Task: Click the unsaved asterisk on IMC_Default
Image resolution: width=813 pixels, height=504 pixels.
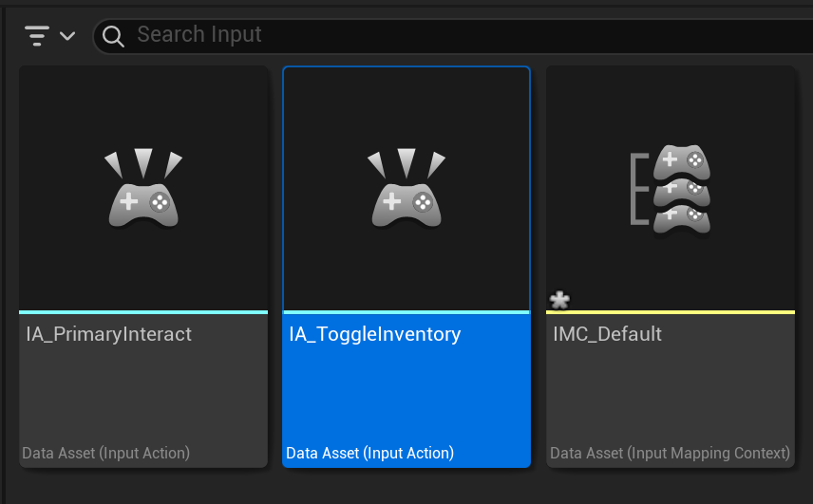Action: click(560, 300)
